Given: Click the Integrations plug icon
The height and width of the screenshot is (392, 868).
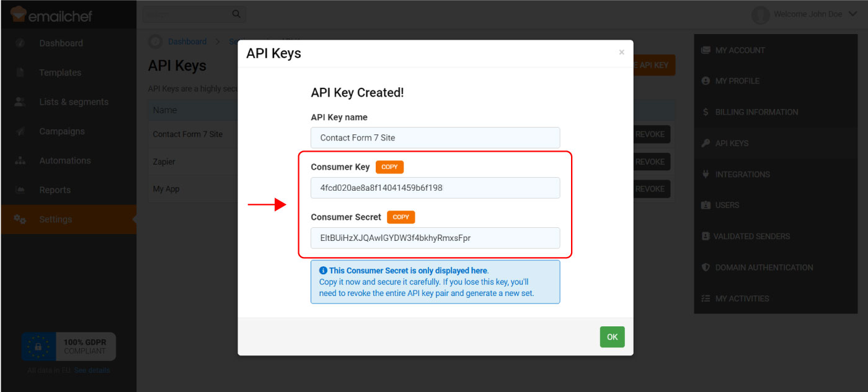Looking at the screenshot, I should 706,174.
